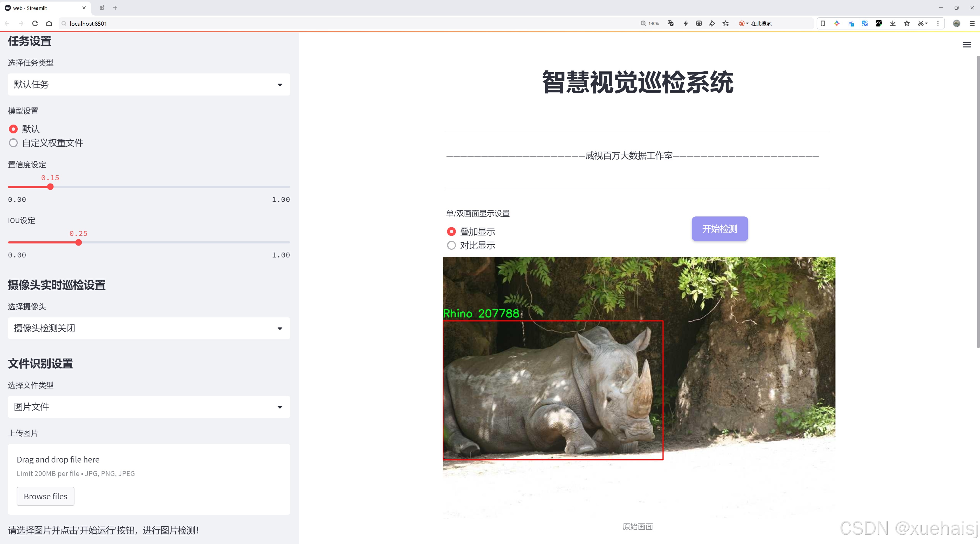Click the lightning bolt toolbar icon
The width and height of the screenshot is (980, 544).
coord(686,24)
